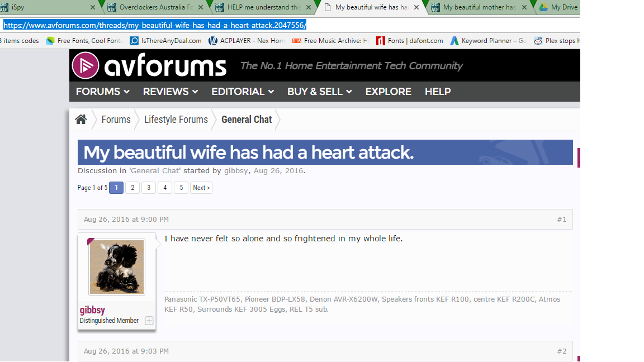Close the My beautiful mother tab

point(524,7)
